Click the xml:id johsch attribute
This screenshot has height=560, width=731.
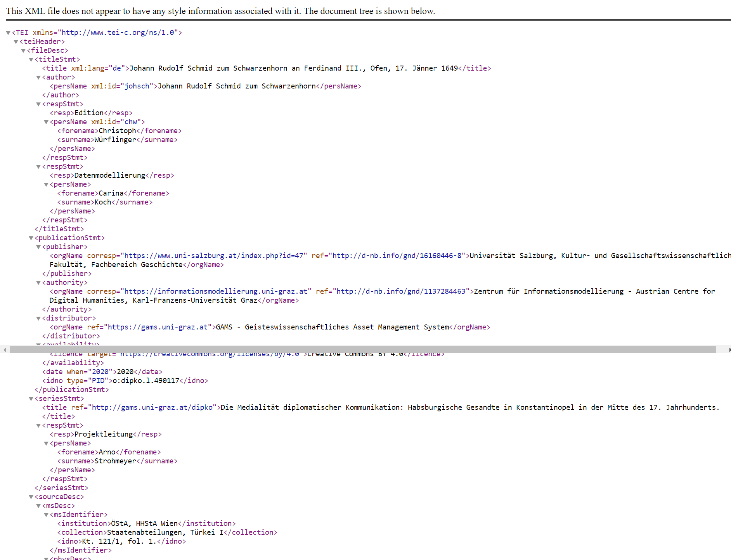point(123,86)
